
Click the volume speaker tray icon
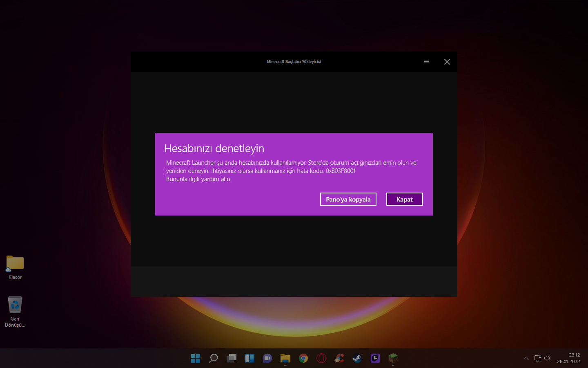point(547,358)
